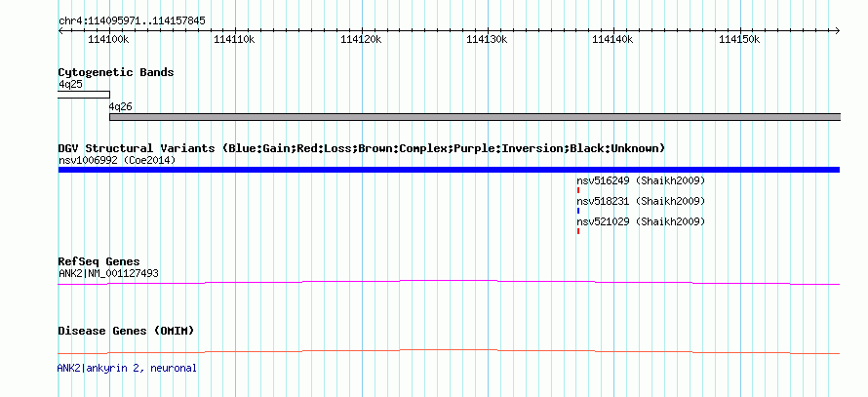
Task: Select red loss marker under nsv521029
Action: (578, 231)
